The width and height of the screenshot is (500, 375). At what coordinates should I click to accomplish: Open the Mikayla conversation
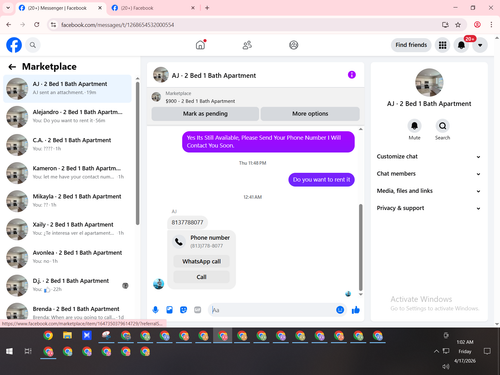click(x=67, y=201)
